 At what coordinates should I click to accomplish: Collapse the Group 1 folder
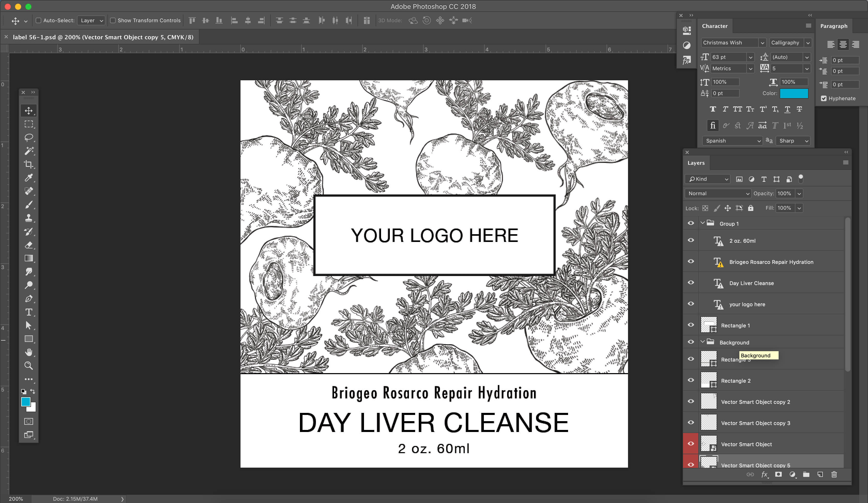[x=702, y=223]
